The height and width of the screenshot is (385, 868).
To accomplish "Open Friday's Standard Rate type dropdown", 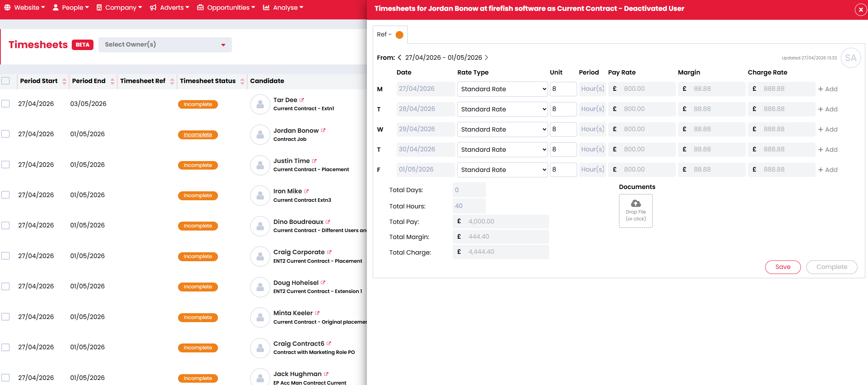I will coord(502,170).
